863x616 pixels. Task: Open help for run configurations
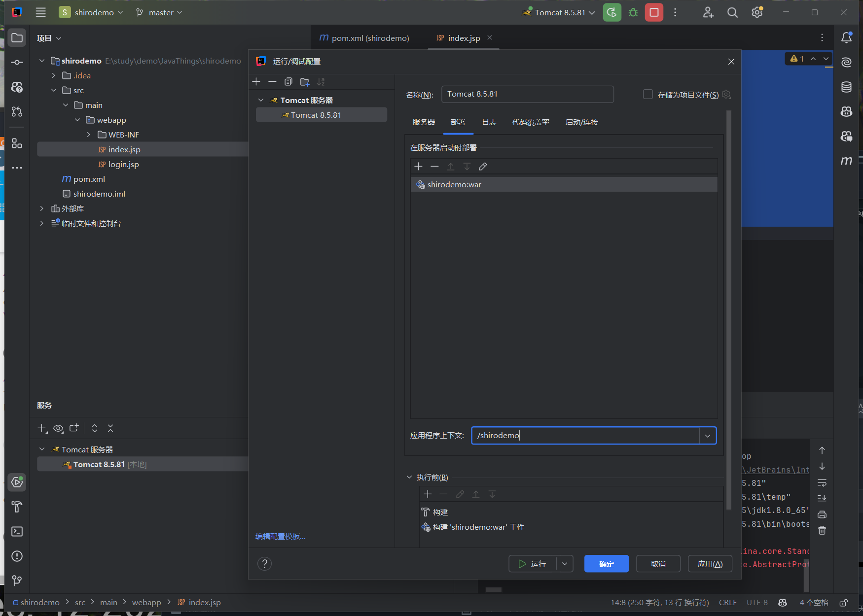(x=265, y=564)
